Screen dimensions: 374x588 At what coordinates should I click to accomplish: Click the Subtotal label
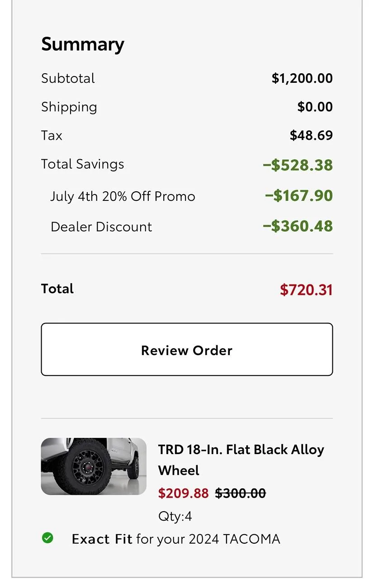tap(68, 78)
